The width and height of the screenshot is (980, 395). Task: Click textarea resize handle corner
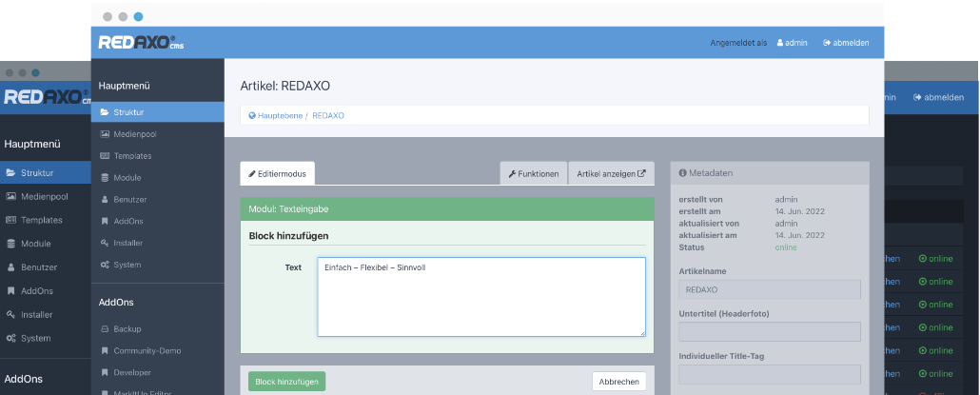(x=642, y=334)
